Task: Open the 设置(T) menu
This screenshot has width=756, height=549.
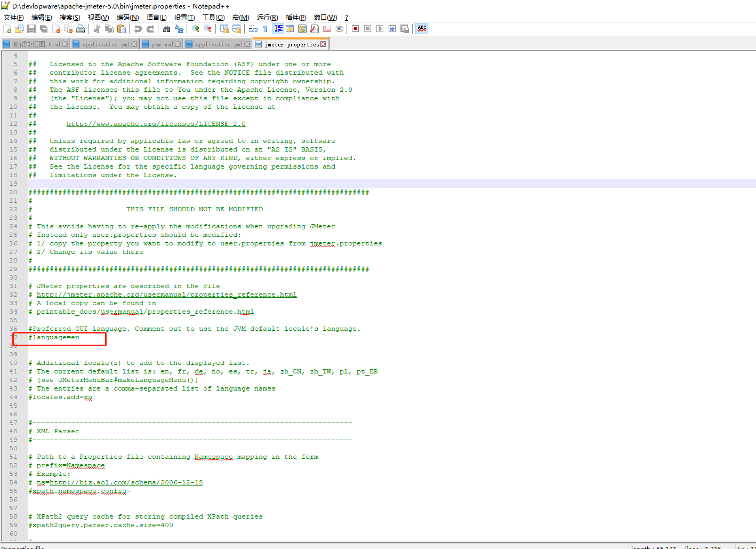Action: click(184, 18)
